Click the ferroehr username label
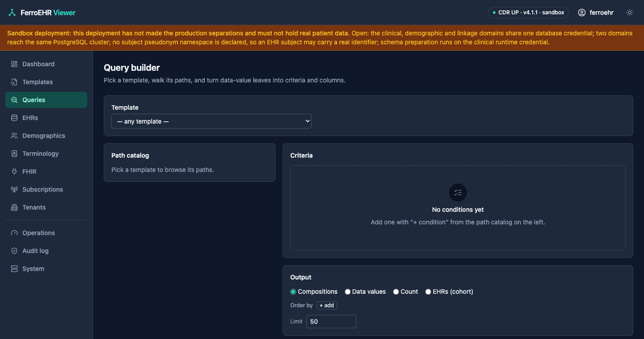This screenshot has height=339, width=644. pyautogui.click(x=602, y=13)
